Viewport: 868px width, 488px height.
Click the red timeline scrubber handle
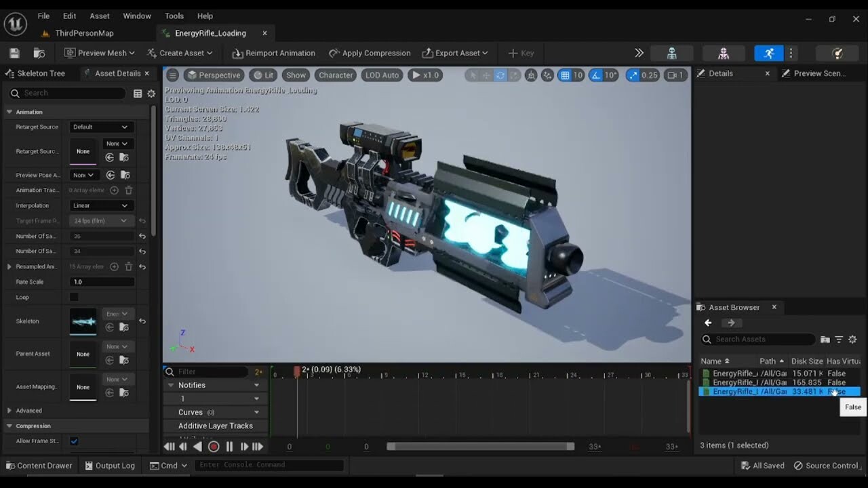pyautogui.click(x=297, y=371)
